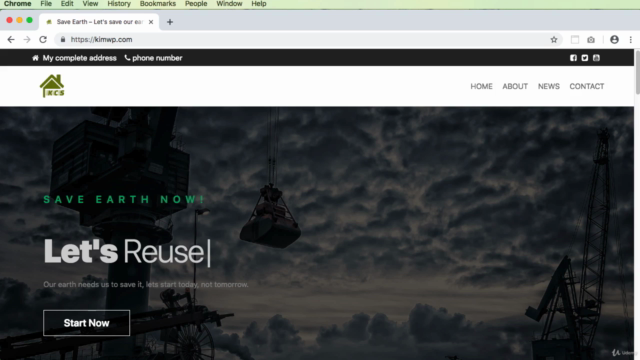Open the Window menu

[x=229, y=4]
